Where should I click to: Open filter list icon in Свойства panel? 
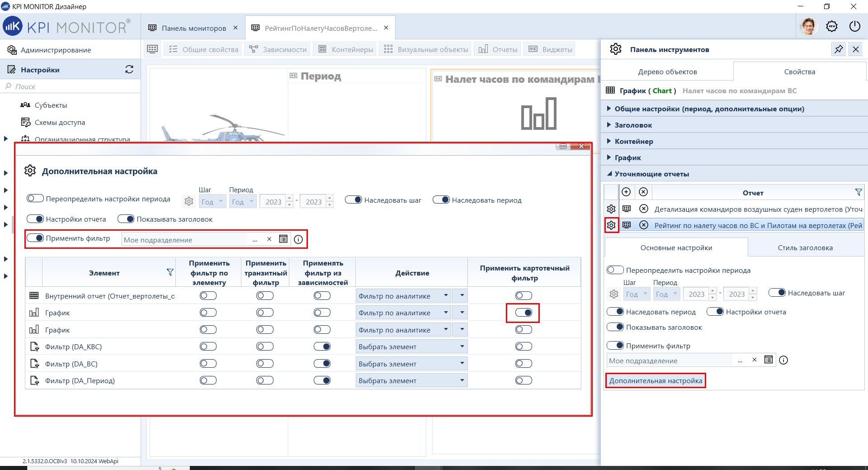[x=769, y=360]
